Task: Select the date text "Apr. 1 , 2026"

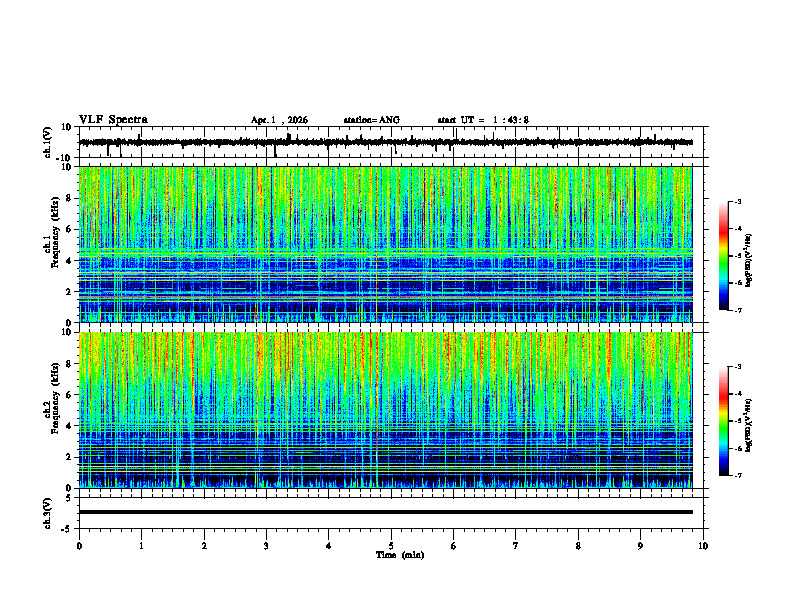Action: [x=279, y=120]
